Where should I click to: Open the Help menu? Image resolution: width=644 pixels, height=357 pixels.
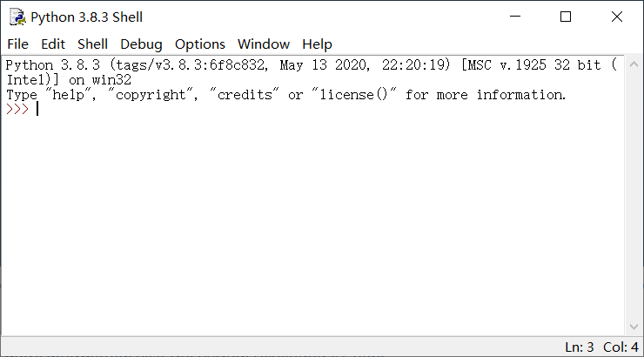tap(317, 44)
